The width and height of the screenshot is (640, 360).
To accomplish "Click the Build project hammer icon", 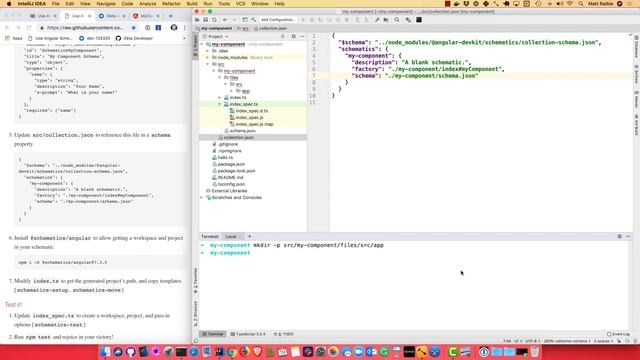I will (253, 20).
